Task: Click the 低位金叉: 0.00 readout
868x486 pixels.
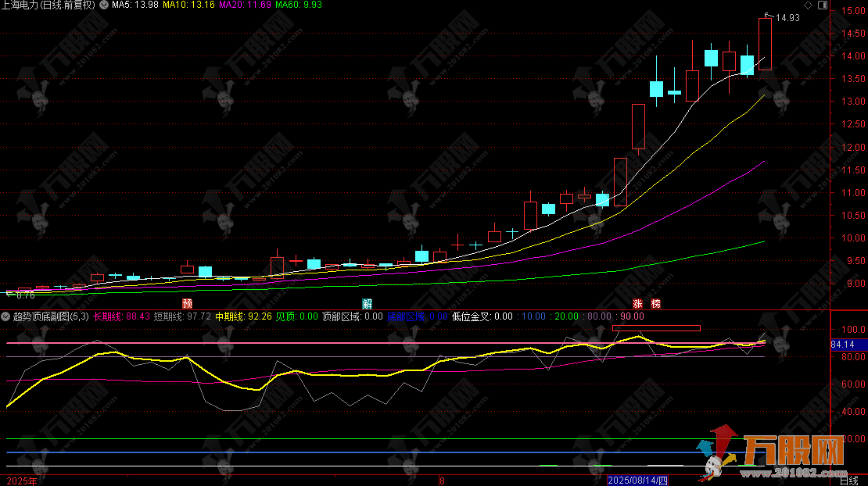Action: [x=482, y=316]
